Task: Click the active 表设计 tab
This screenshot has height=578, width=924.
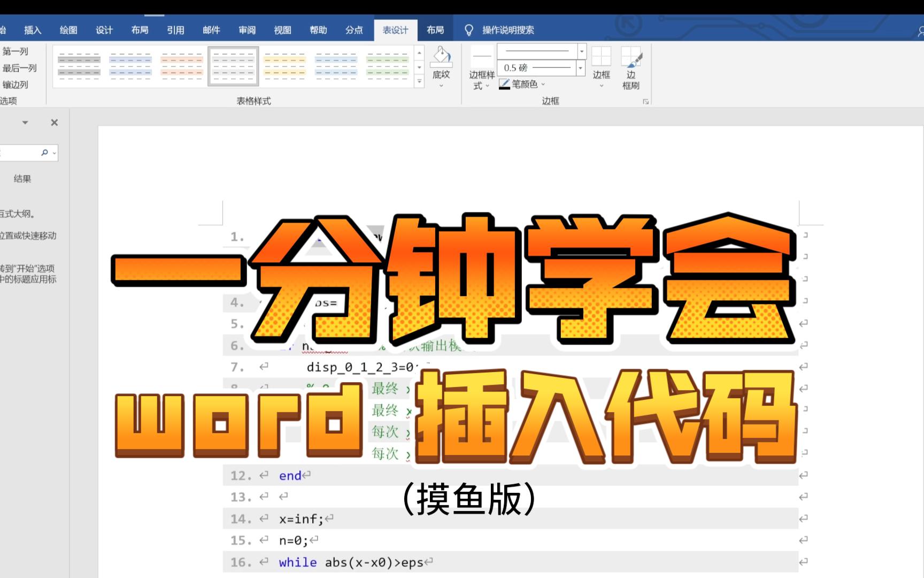Action: click(395, 30)
